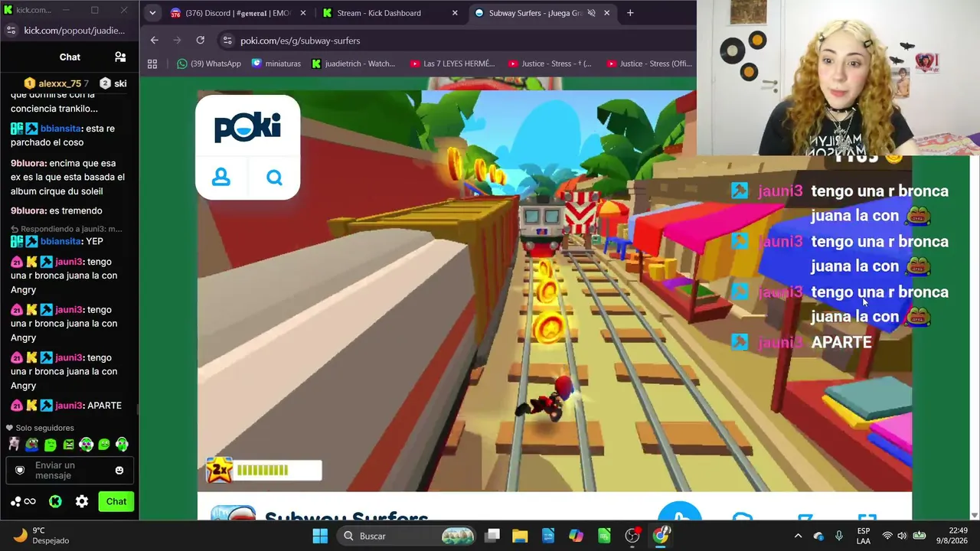Viewport: 980px width, 551px height.
Task: Open site information icon in address bar
Action: [x=226, y=41]
